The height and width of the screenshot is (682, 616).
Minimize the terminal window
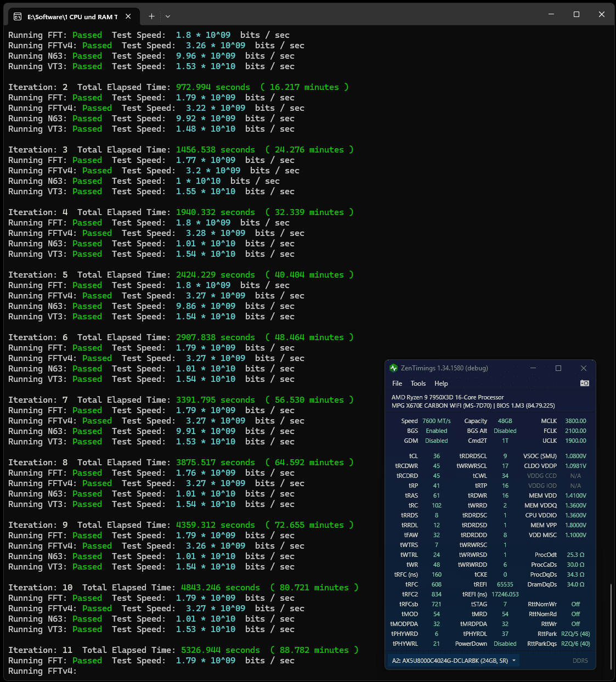pos(551,14)
